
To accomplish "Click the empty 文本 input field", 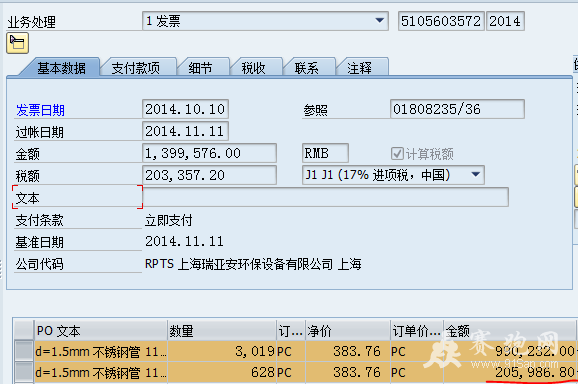I will click(x=325, y=197).
